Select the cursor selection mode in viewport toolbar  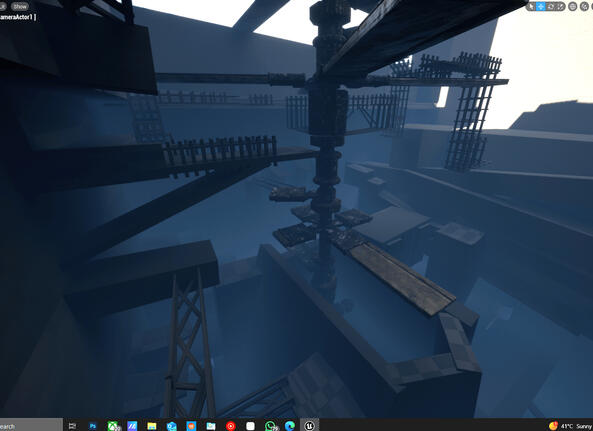click(531, 6)
